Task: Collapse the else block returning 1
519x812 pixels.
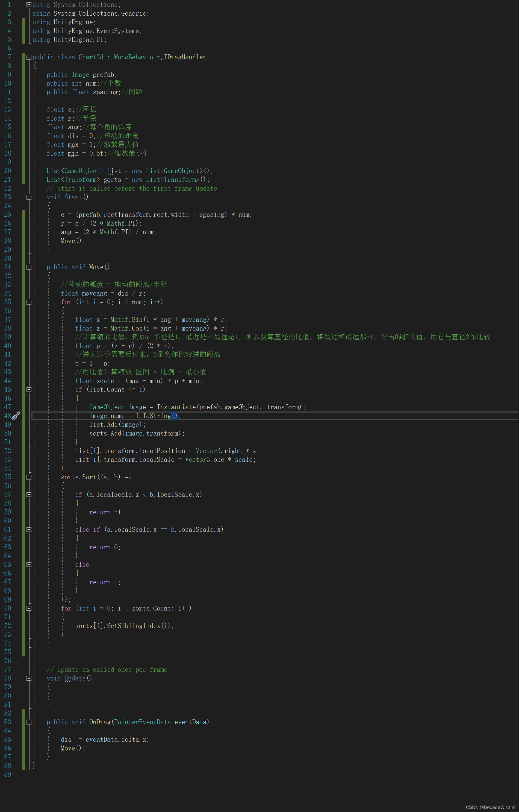Action: (29, 565)
